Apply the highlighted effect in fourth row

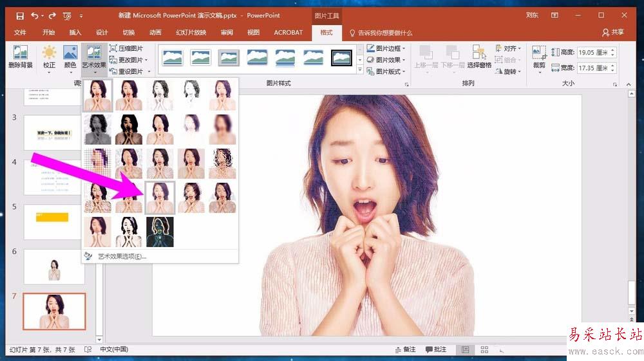click(160, 198)
